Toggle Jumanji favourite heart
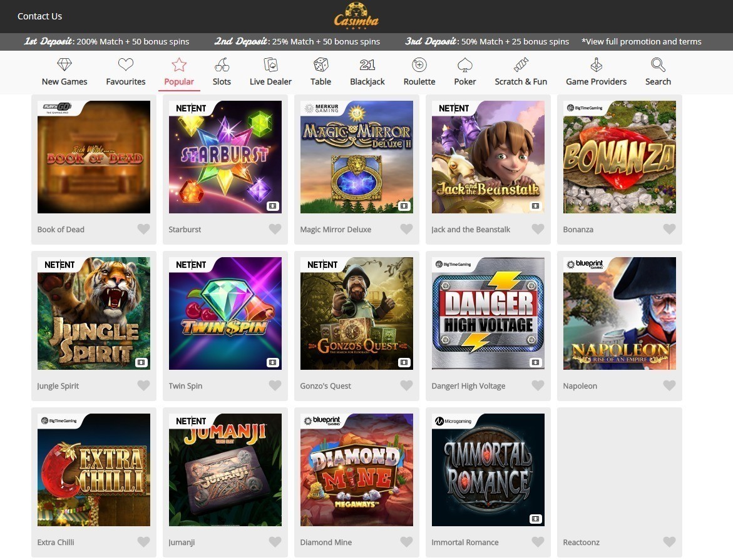Image resolution: width=733 pixels, height=560 pixels. (x=275, y=542)
